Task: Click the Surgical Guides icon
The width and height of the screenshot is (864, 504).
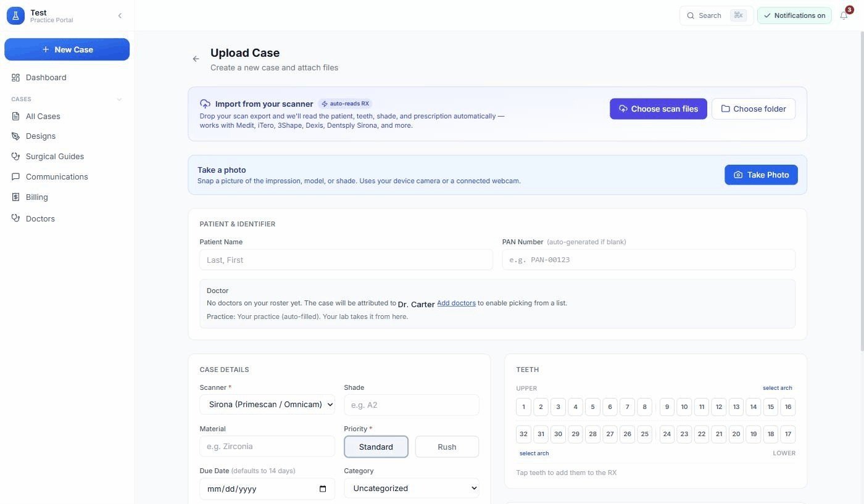Action: [x=15, y=157]
